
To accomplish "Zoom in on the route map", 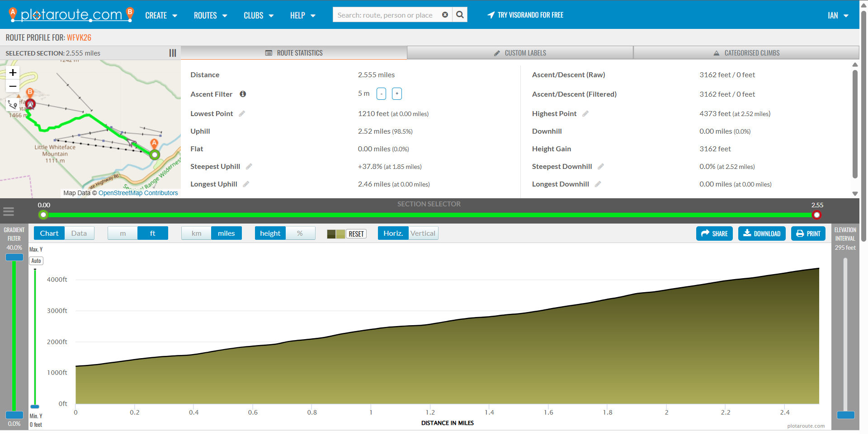I will (13, 73).
